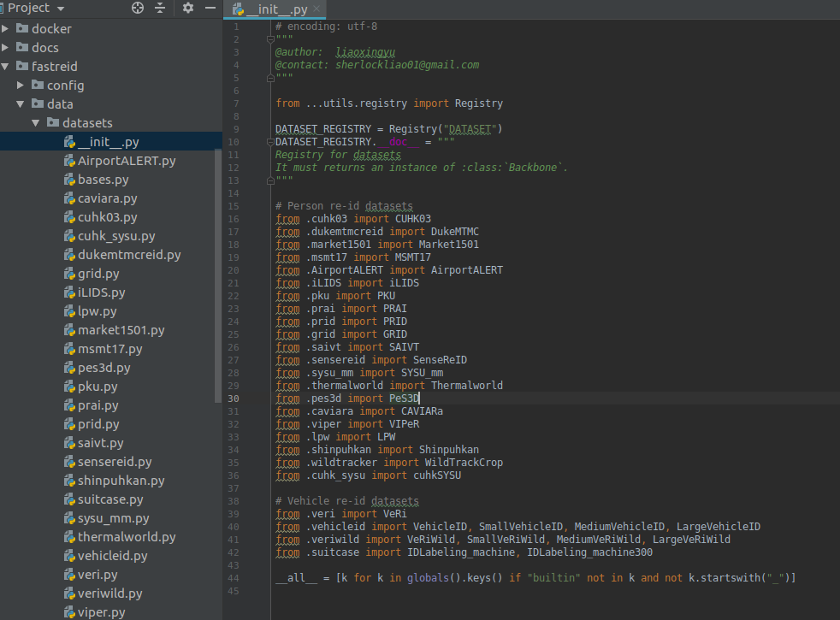Click the cuhk03.py file icon
Viewport: 840px width, 620px height.
(69, 217)
